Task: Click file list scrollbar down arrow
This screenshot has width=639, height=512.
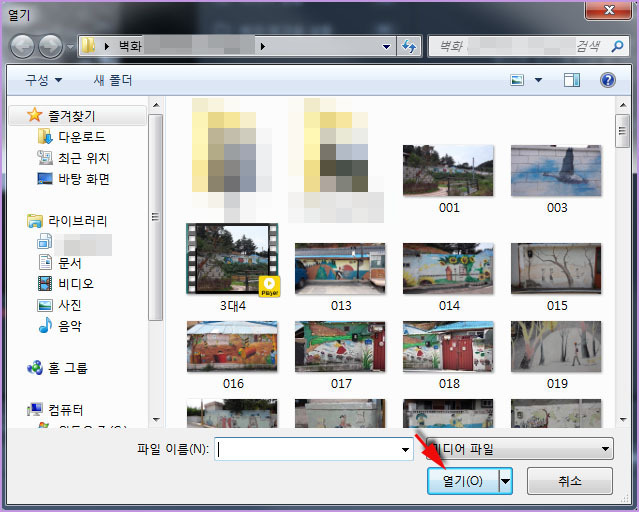Action: point(623,419)
